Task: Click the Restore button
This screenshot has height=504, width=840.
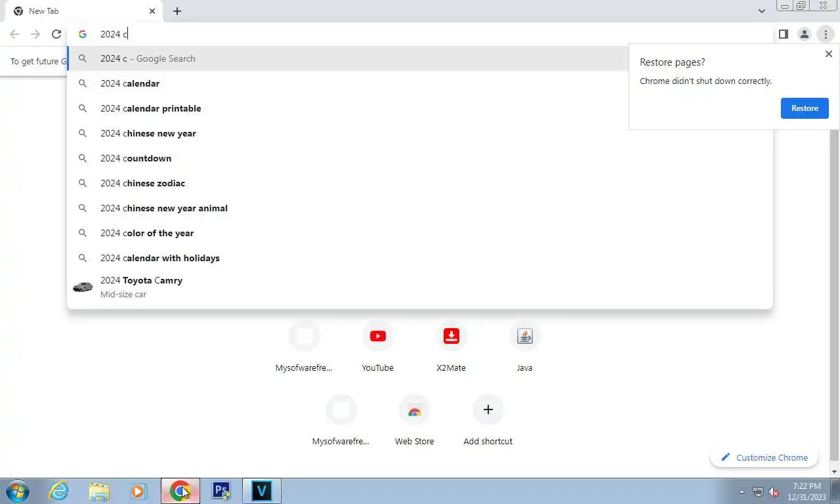Action: [x=805, y=108]
